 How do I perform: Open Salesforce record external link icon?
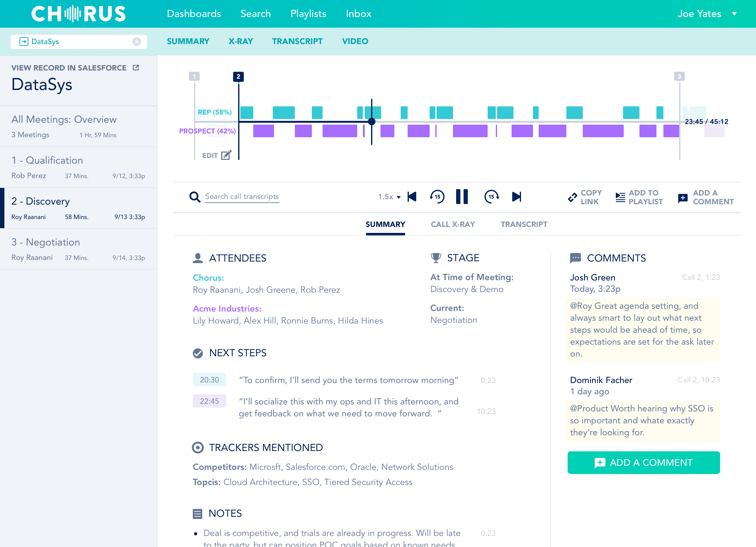(x=136, y=68)
